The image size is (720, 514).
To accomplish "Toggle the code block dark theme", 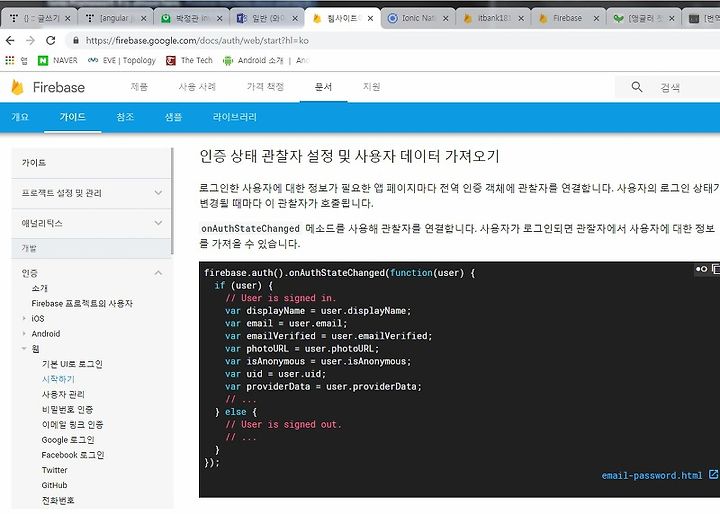I will point(701,269).
